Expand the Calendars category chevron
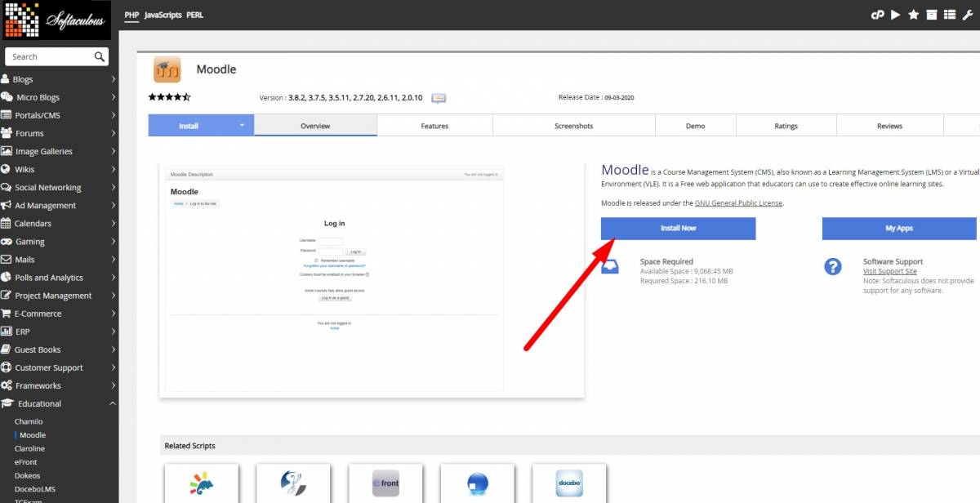 [x=113, y=223]
